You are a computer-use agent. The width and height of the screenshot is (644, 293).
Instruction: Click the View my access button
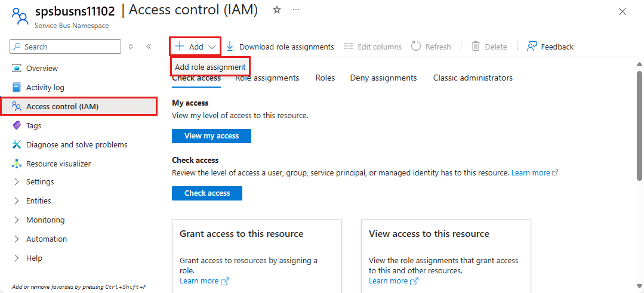[x=211, y=136]
